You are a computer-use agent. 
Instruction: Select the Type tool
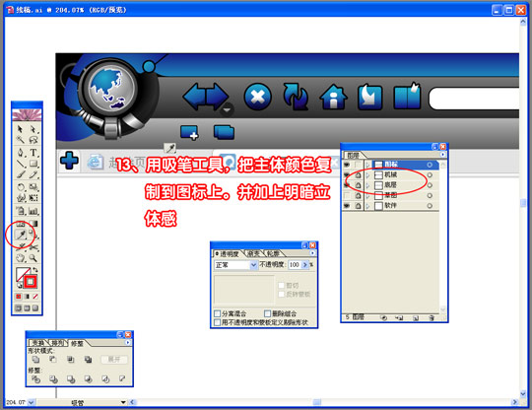33,153
